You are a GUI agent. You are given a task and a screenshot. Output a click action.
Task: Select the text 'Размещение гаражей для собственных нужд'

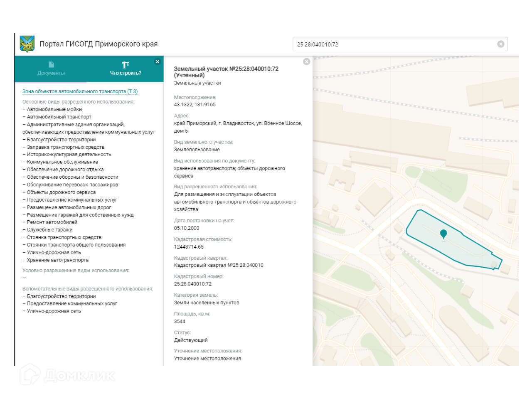80,215
